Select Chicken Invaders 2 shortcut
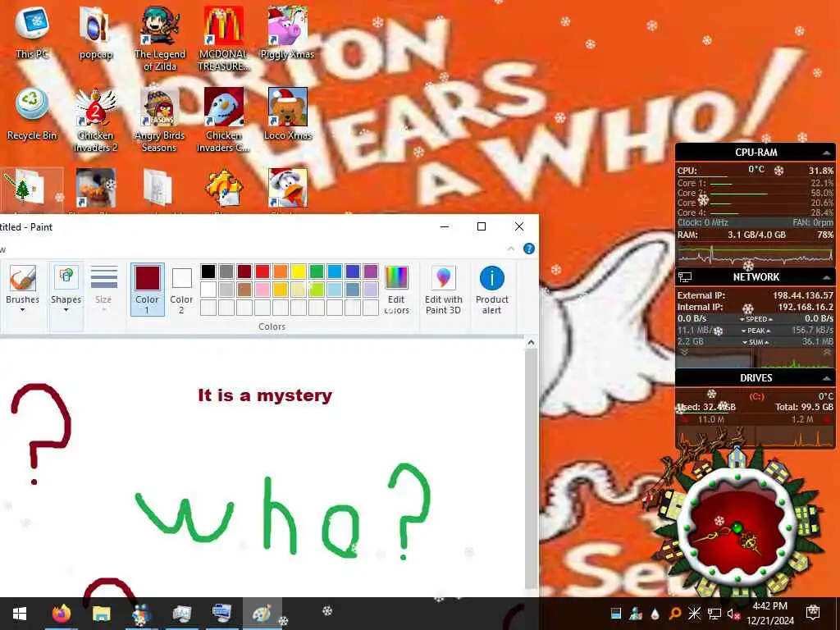 click(95, 120)
